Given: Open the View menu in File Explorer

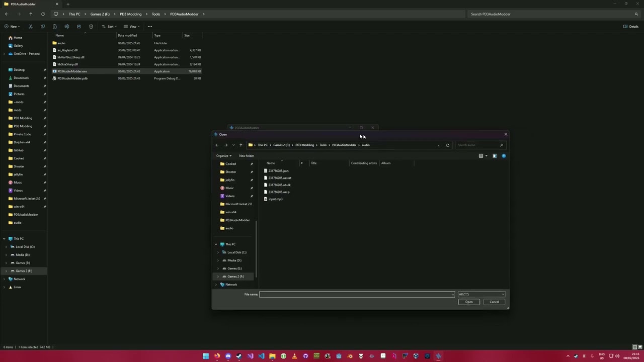Looking at the screenshot, I should 131,27.
